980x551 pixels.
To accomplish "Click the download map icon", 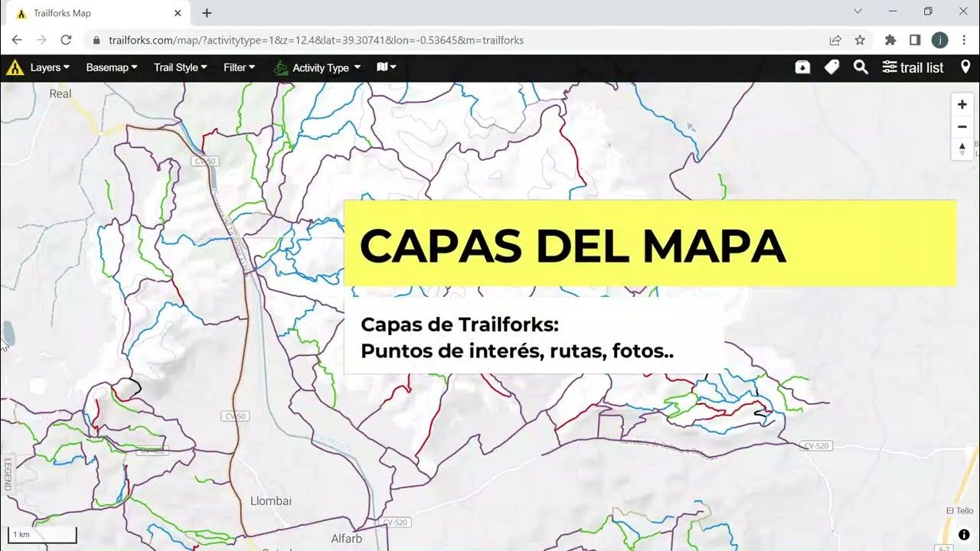I will (x=802, y=67).
